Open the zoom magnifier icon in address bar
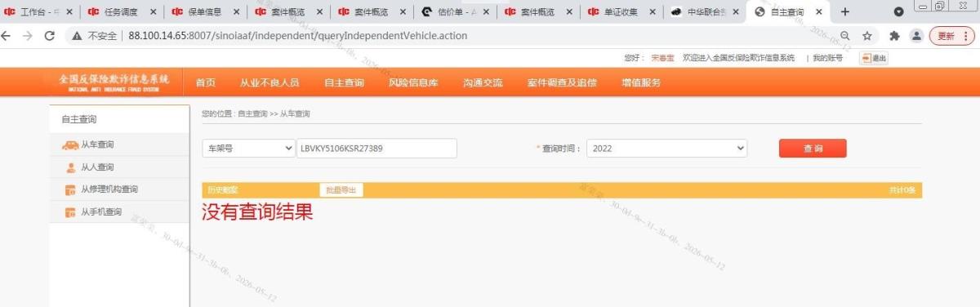Viewport: 980px width, 307px height. [845, 36]
